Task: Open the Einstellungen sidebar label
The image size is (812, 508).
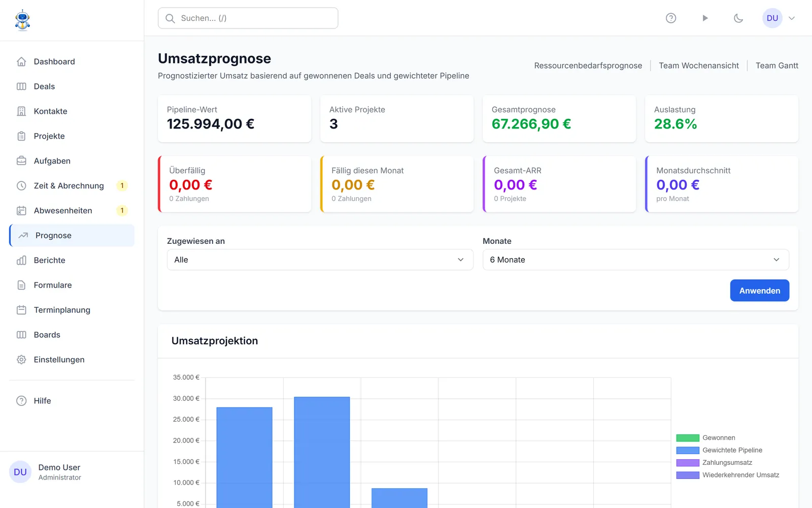Action: click(x=59, y=360)
